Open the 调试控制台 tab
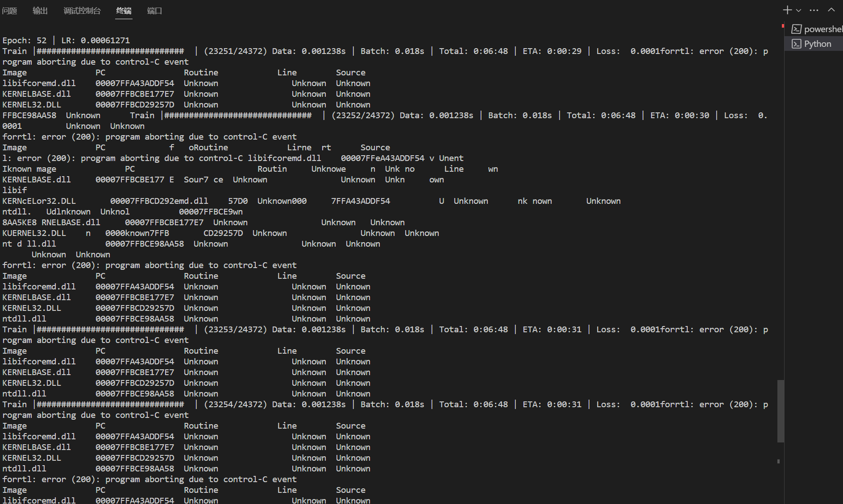Image resolution: width=843 pixels, height=504 pixels. tap(82, 11)
